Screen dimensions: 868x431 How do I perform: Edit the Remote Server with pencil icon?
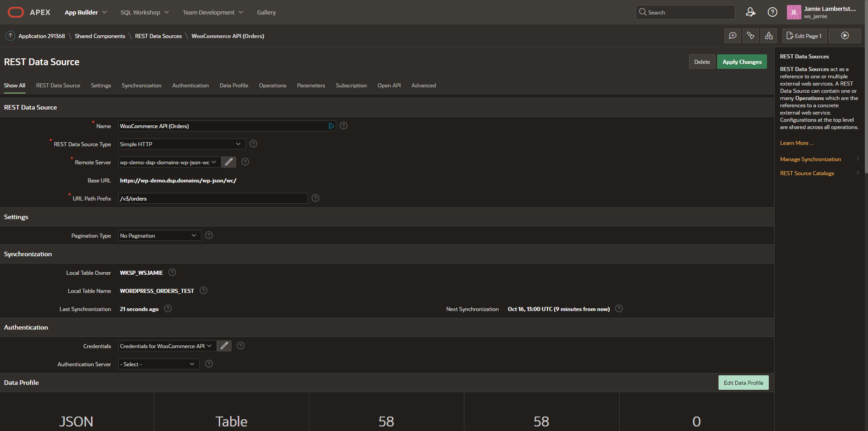229,162
